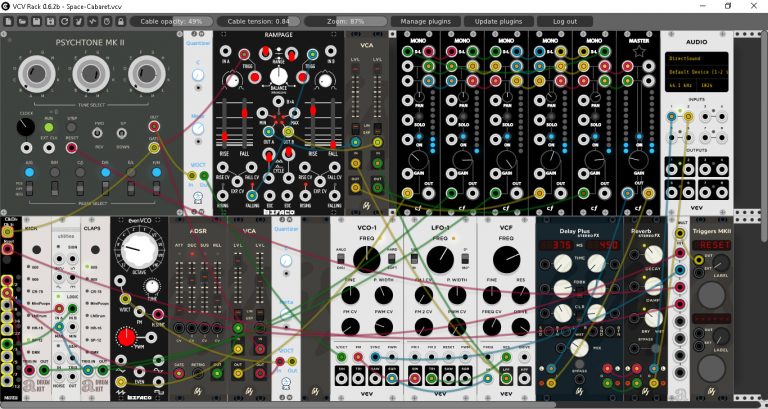
Task: Click the IN A jack on Rampage
Action: (225, 51)
